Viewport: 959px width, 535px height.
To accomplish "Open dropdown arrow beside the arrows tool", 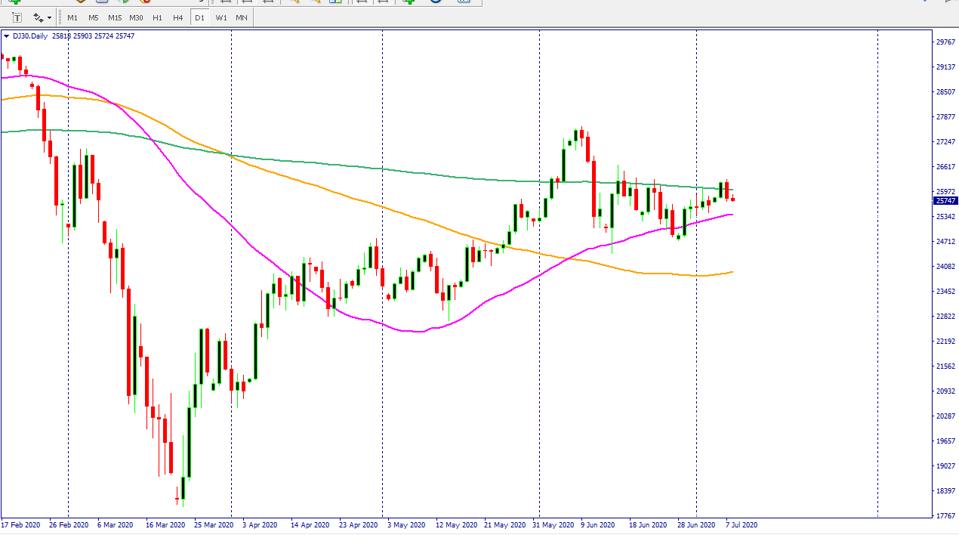I will [x=49, y=18].
